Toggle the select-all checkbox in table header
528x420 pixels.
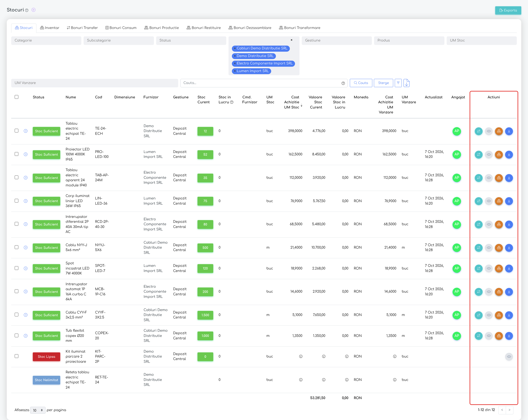[16, 97]
